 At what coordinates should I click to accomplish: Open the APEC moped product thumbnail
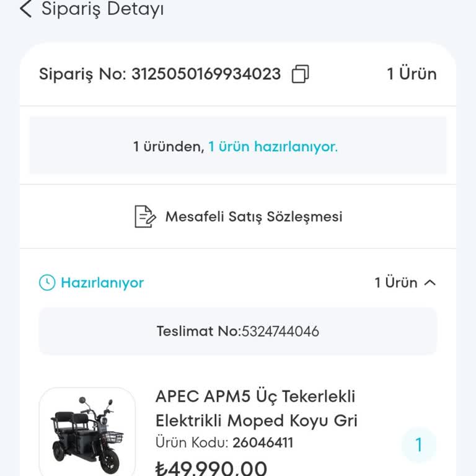pos(87,432)
